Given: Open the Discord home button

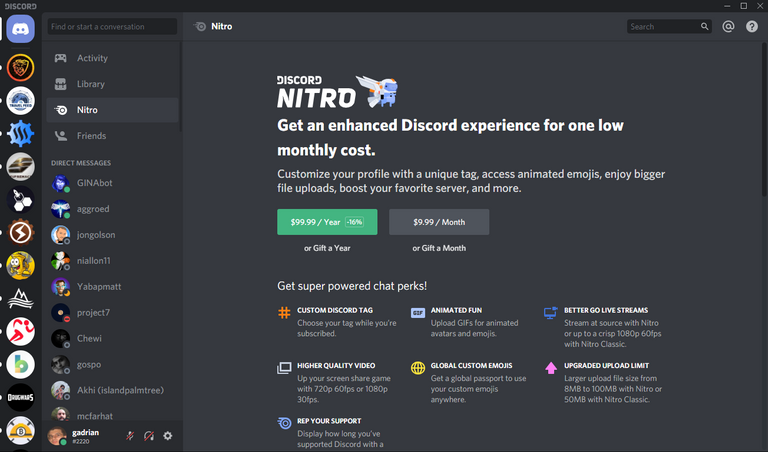Looking at the screenshot, I should click(21, 29).
